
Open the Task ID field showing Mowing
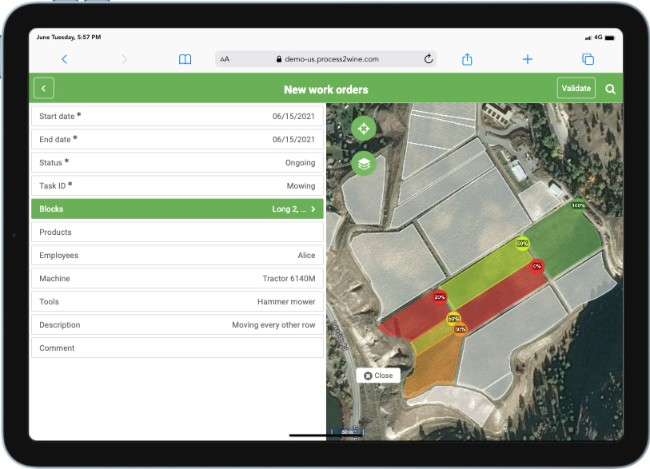(177, 185)
